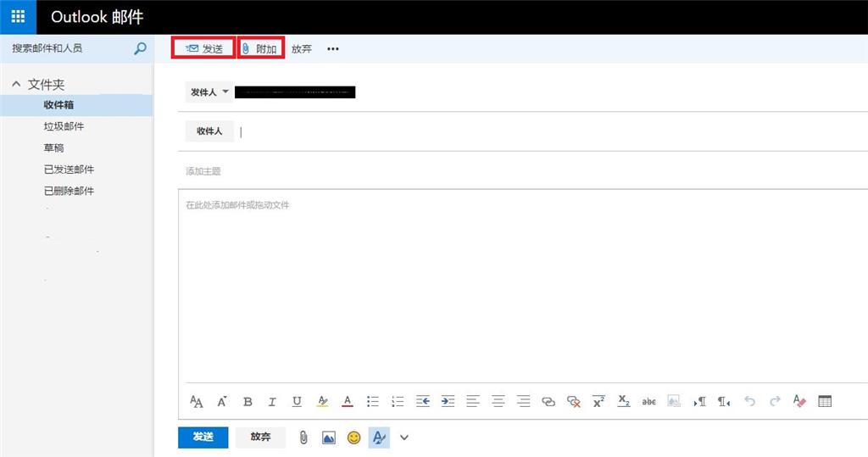Set left-to-right text direction
The image size is (868, 457).
point(699,402)
